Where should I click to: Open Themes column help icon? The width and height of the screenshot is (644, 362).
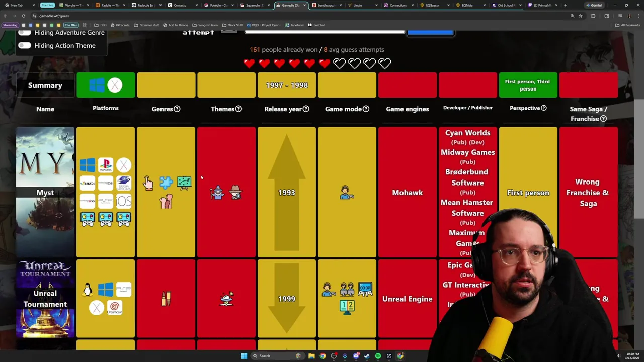pyautogui.click(x=238, y=109)
